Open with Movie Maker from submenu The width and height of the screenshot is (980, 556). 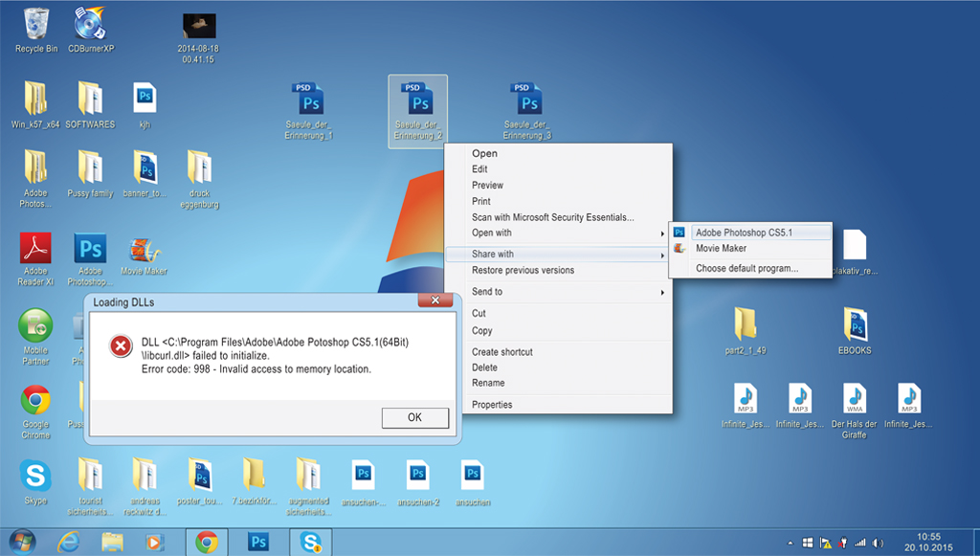(x=750, y=249)
